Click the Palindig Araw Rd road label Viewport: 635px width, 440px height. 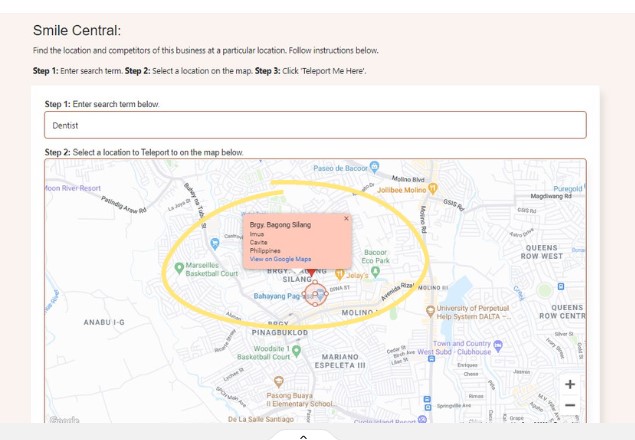[x=124, y=205]
